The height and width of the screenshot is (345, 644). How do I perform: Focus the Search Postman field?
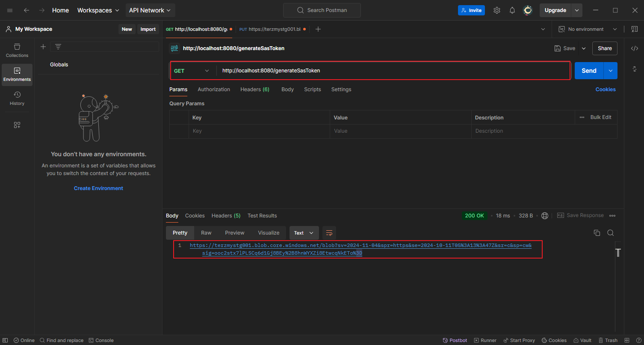tap(322, 10)
